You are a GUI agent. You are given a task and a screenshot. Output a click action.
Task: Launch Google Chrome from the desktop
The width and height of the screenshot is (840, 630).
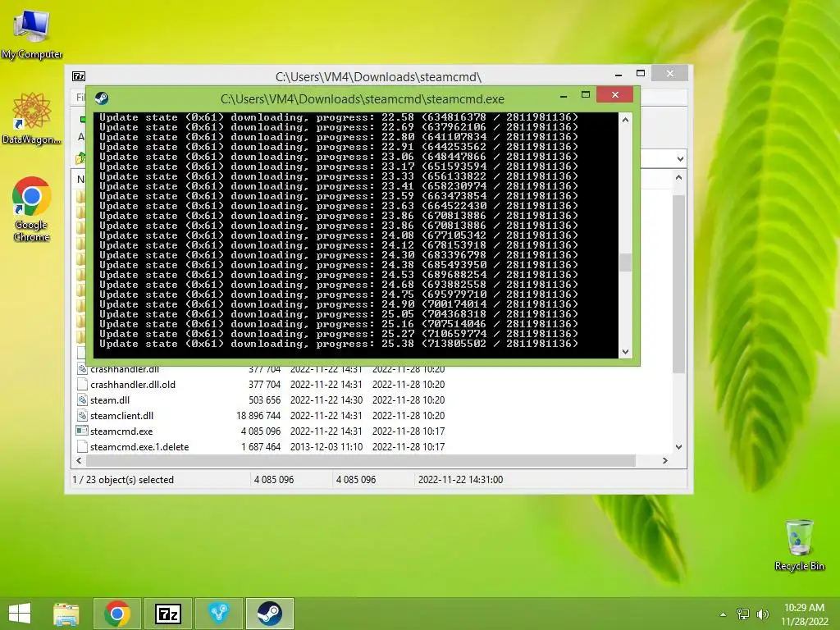pyautogui.click(x=32, y=209)
